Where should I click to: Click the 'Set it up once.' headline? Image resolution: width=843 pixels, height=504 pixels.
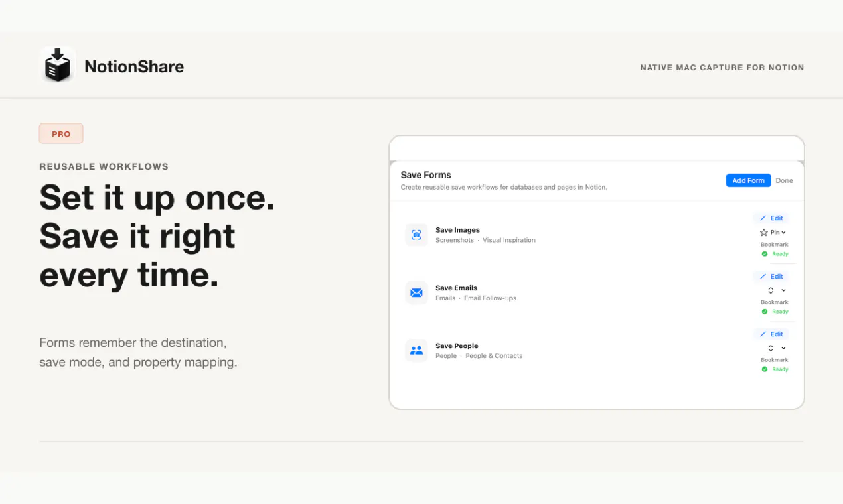click(x=157, y=198)
